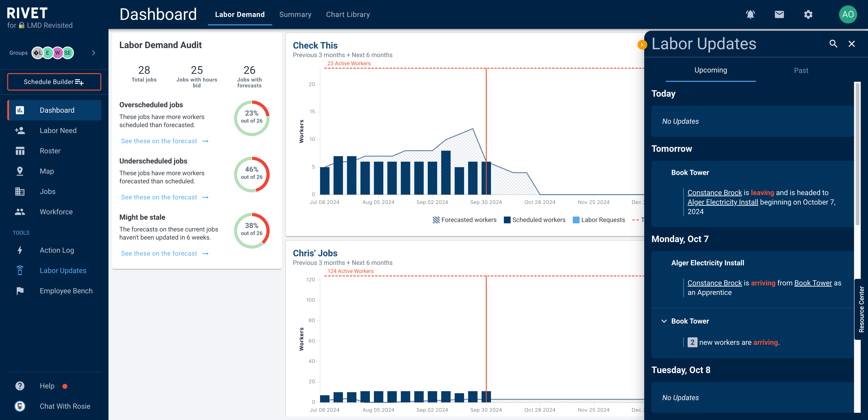Open Might be stale forecast link
The height and width of the screenshot is (420, 868).
[165, 253]
